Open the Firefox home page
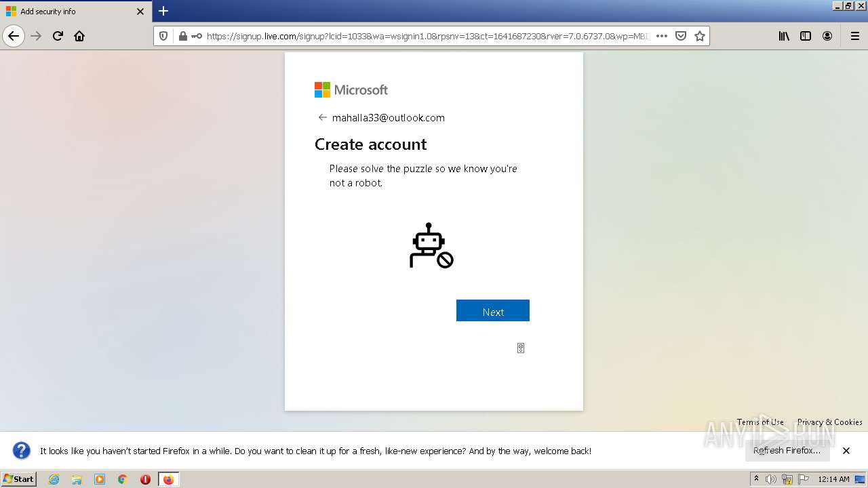This screenshot has height=488, width=868. (x=79, y=36)
